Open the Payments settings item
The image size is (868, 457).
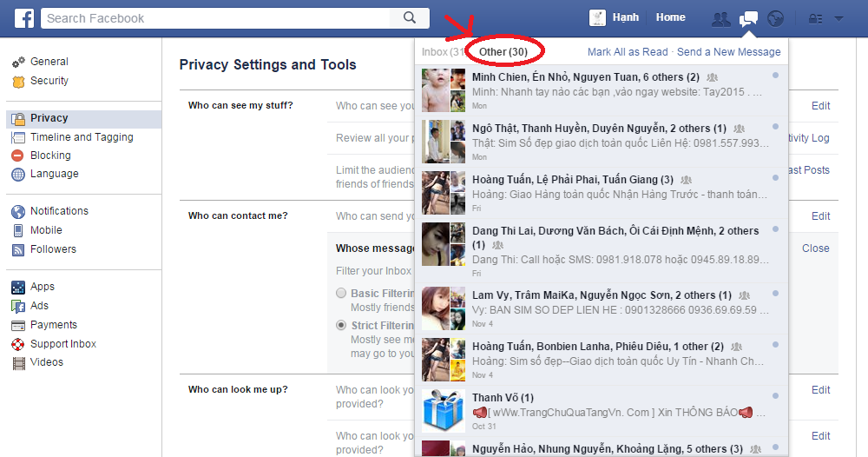click(x=54, y=325)
